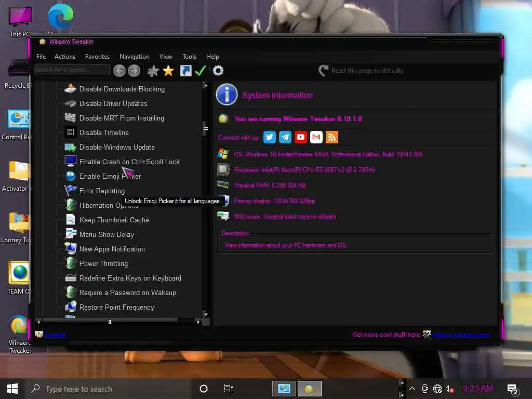Open the File menu
Viewport: 532px width, 399px height.
click(41, 56)
